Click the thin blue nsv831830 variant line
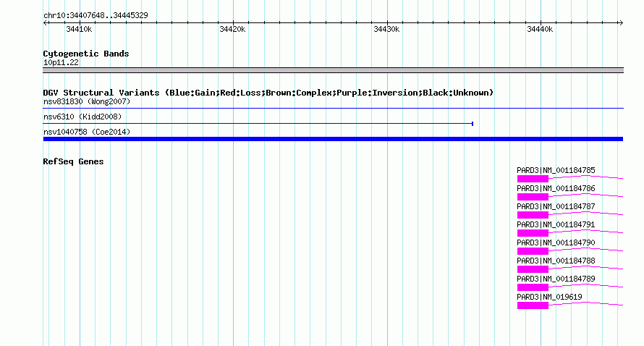 [x=333, y=109]
